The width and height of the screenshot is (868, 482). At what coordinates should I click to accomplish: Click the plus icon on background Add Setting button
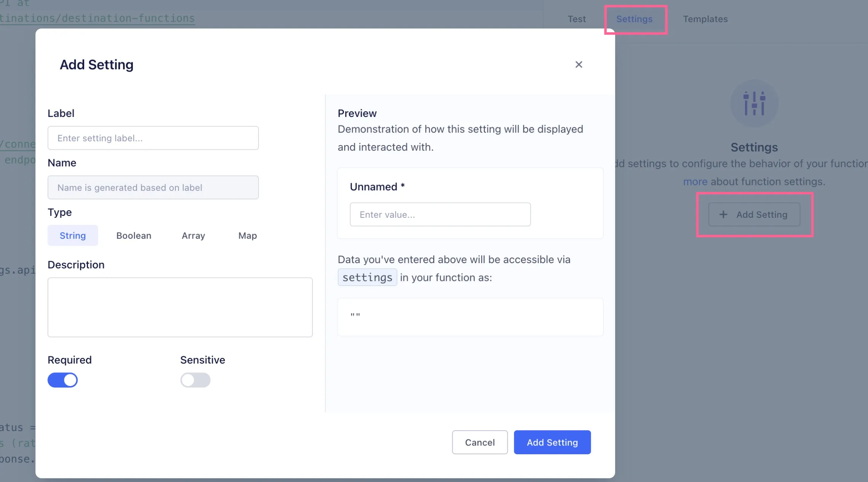click(723, 214)
